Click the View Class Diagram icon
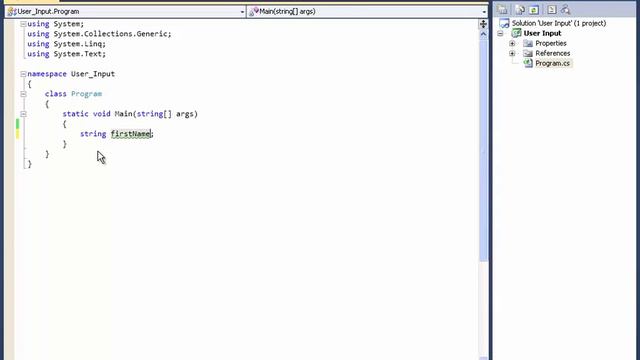 (565, 9)
